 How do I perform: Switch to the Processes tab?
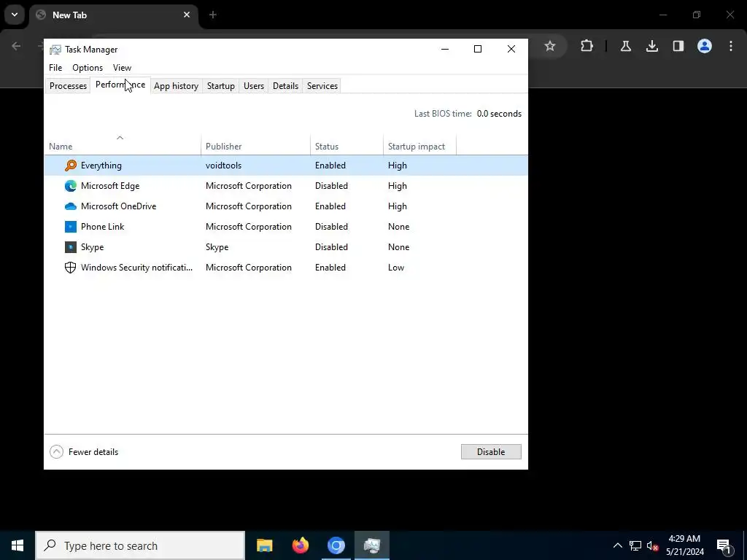(68, 86)
